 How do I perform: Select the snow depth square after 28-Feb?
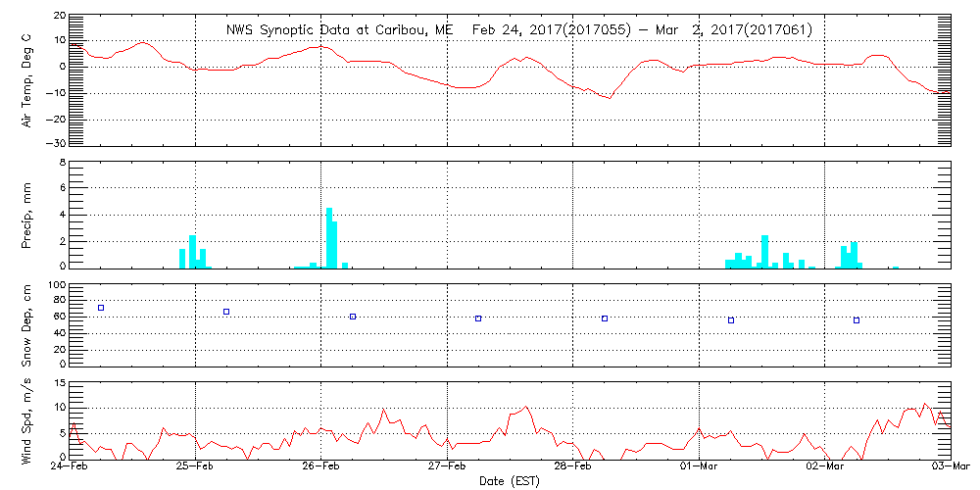(605, 318)
